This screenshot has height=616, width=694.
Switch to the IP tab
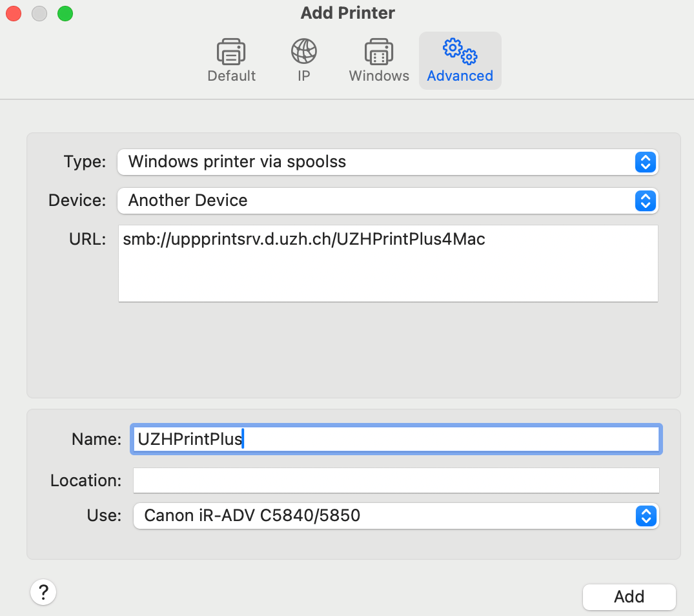pos(303,61)
